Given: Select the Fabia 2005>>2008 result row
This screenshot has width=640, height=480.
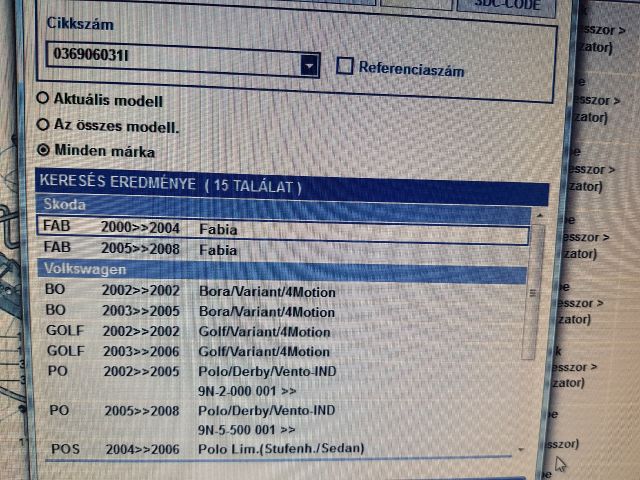Looking at the screenshot, I should tap(280, 249).
